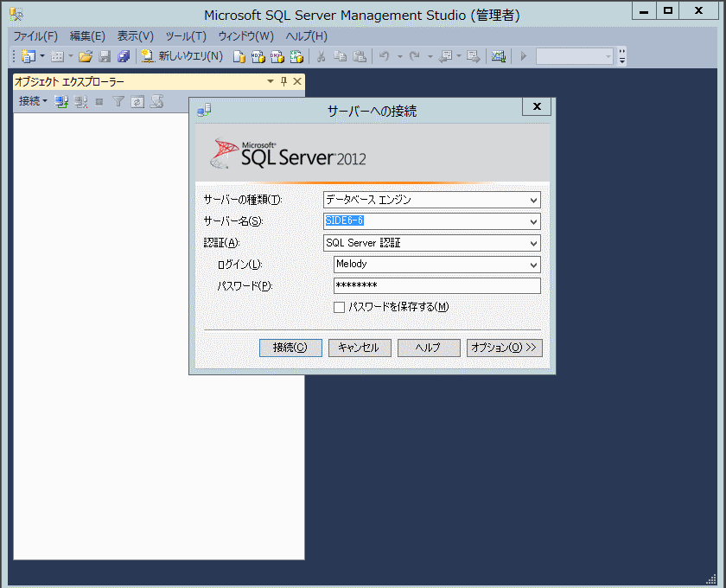Image resolution: width=726 pixels, height=588 pixels.
Task: Click the Open File folder icon
Action: pyautogui.click(x=86, y=56)
